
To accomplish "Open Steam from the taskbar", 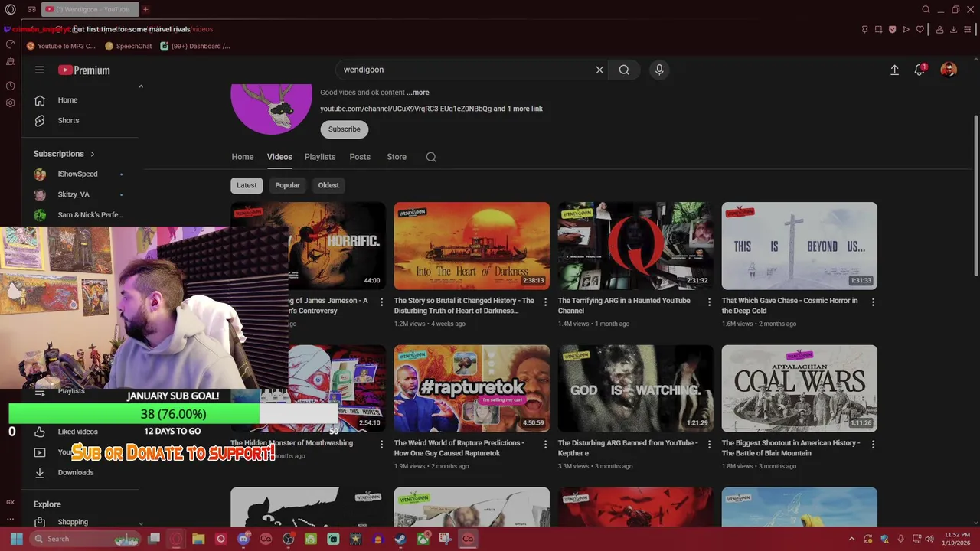I will 400,539.
